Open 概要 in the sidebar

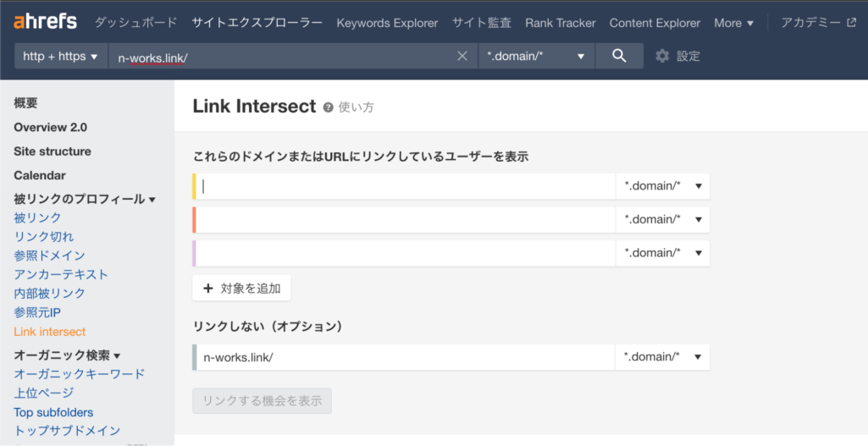[25, 103]
